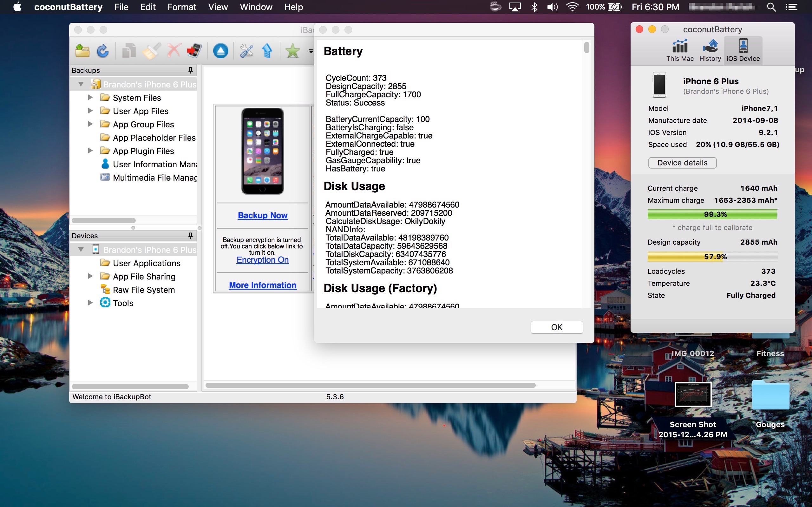
Task: Expand the System Files folder
Action: tap(90, 98)
